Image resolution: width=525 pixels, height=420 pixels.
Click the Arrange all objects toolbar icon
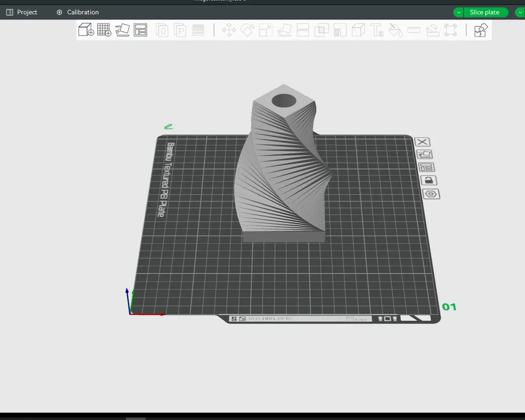tap(140, 30)
